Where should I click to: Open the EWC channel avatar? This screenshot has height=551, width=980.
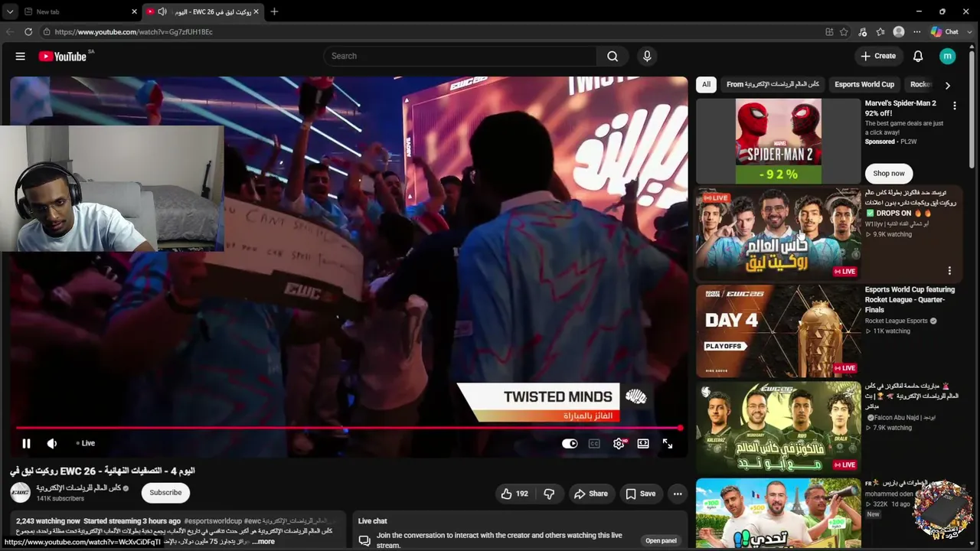[21, 492]
